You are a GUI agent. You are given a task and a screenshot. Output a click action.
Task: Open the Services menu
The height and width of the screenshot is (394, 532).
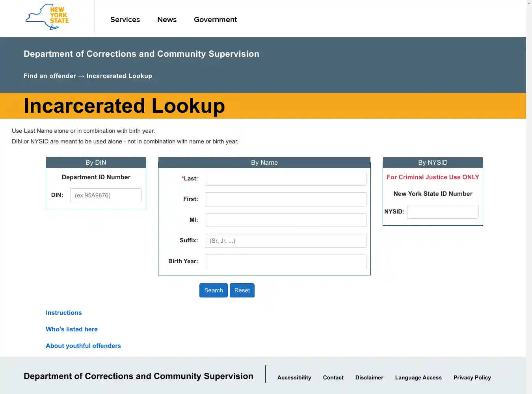click(x=125, y=20)
